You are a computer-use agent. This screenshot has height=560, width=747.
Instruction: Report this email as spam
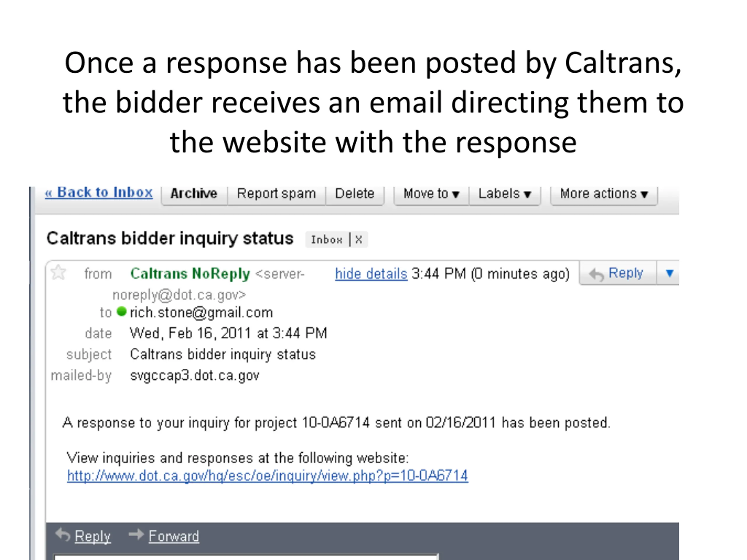click(276, 194)
